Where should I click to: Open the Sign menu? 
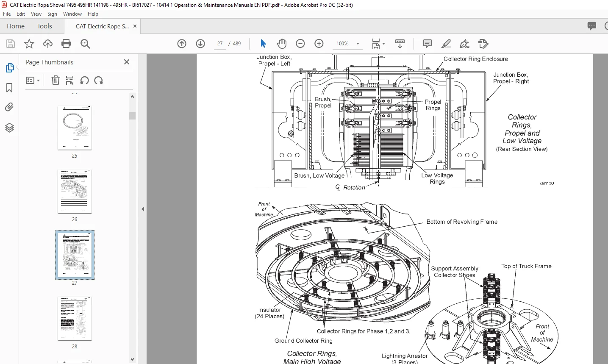(x=52, y=14)
